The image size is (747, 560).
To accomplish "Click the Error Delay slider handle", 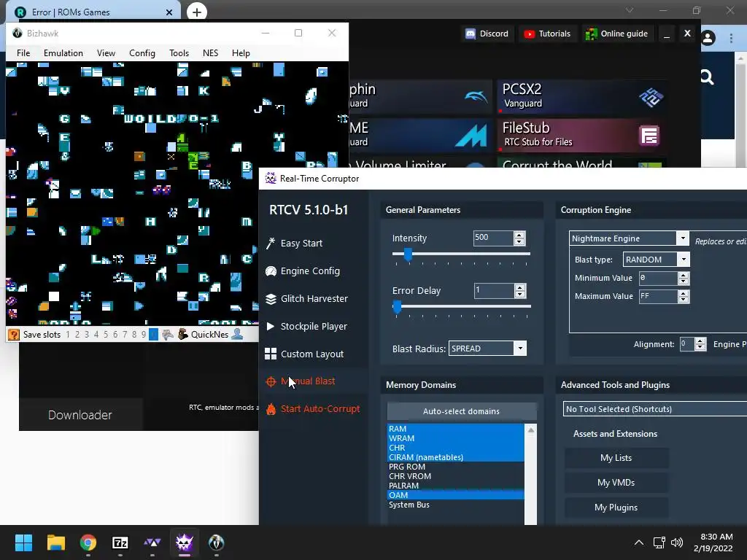I will (397, 307).
